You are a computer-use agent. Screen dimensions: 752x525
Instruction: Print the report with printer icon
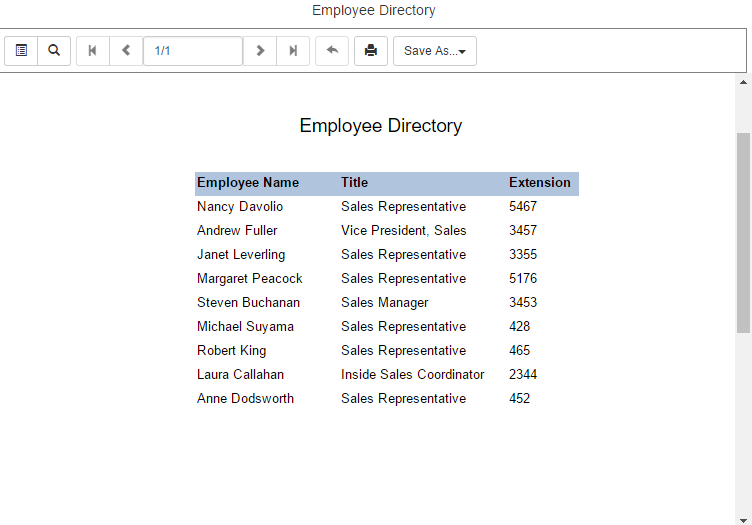371,50
